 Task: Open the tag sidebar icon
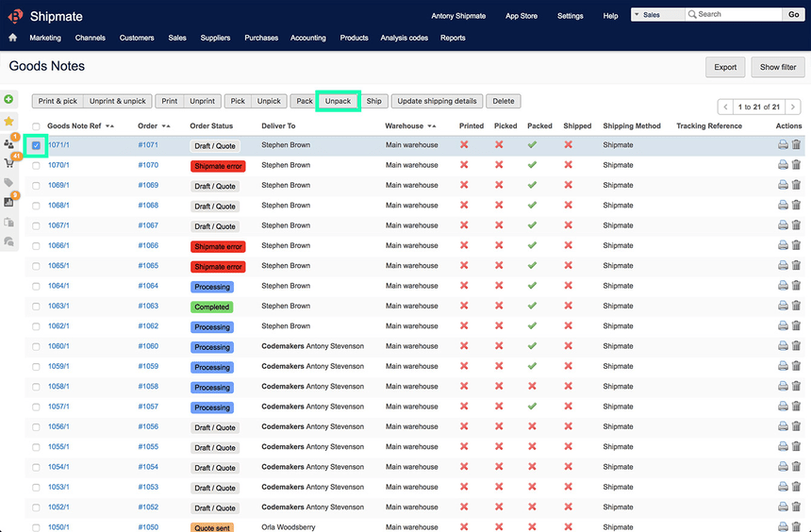tap(8, 182)
